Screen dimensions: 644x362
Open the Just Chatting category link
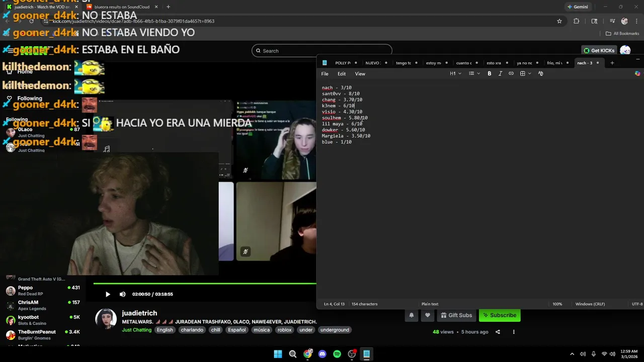[136, 330]
